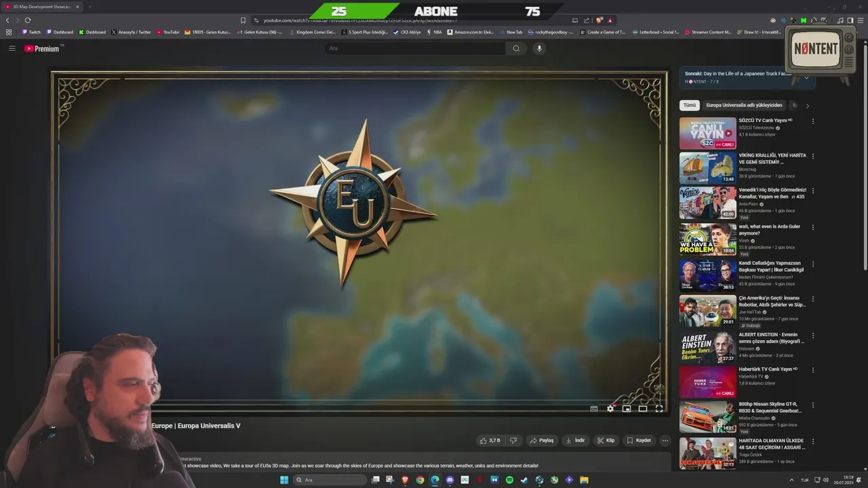
Task: Open Brave browser from the taskbar
Action: click(x=406, y=480)
